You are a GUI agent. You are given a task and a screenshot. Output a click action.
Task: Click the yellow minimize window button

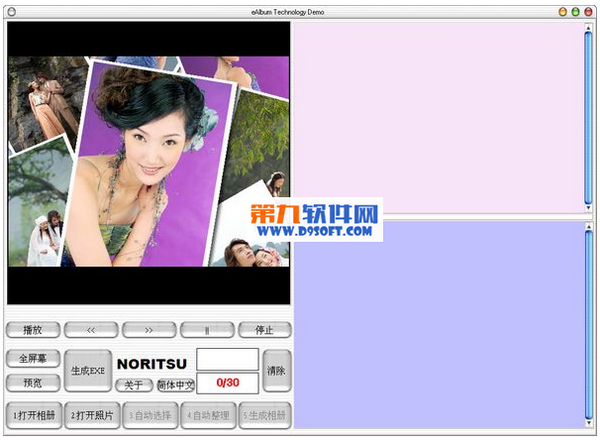click(562, 11)
